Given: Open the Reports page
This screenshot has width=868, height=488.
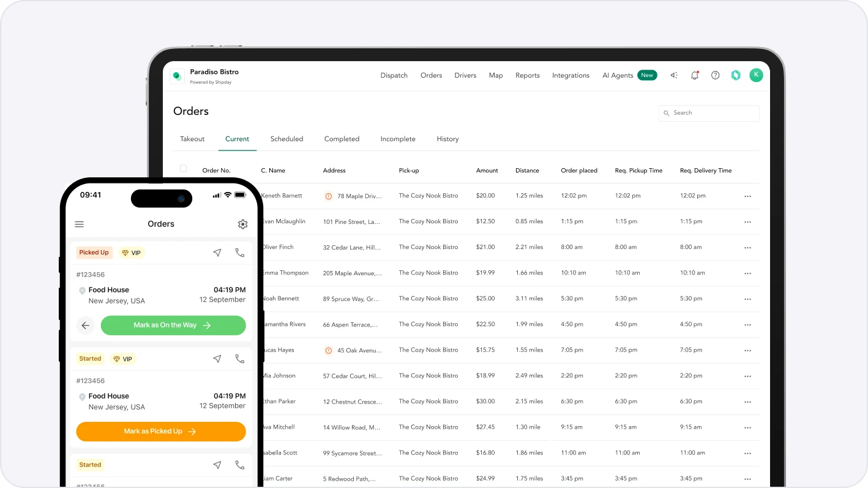Looking at the screenshot, I should (527, 75).
